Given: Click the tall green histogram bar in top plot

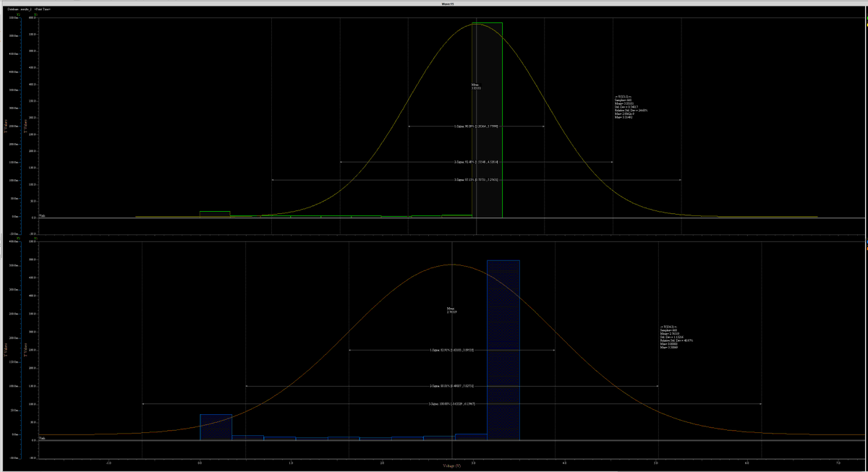Looking at the screenshot, I should pos(487,120).
